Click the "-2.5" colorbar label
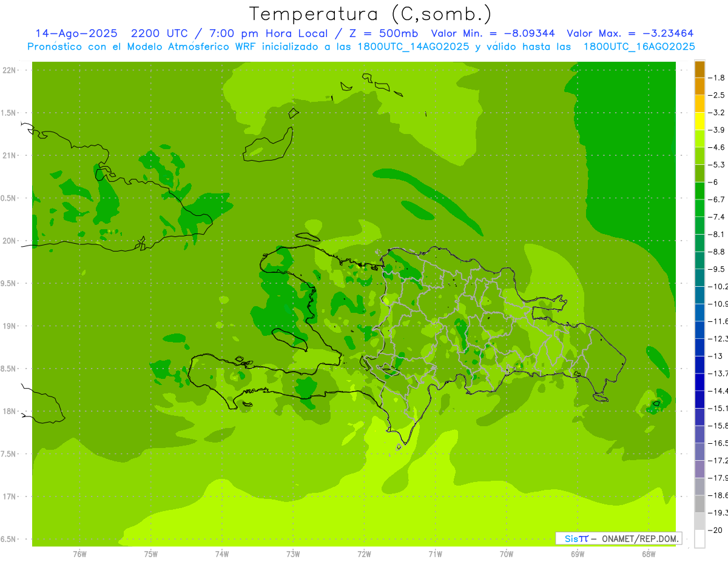The image size is (728, 562). click(716, 95)
